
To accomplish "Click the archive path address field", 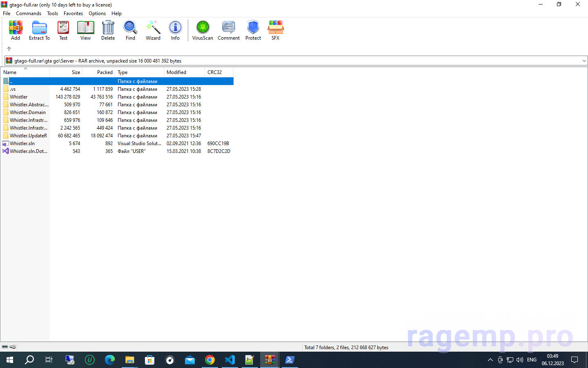I will pos(296,61).
